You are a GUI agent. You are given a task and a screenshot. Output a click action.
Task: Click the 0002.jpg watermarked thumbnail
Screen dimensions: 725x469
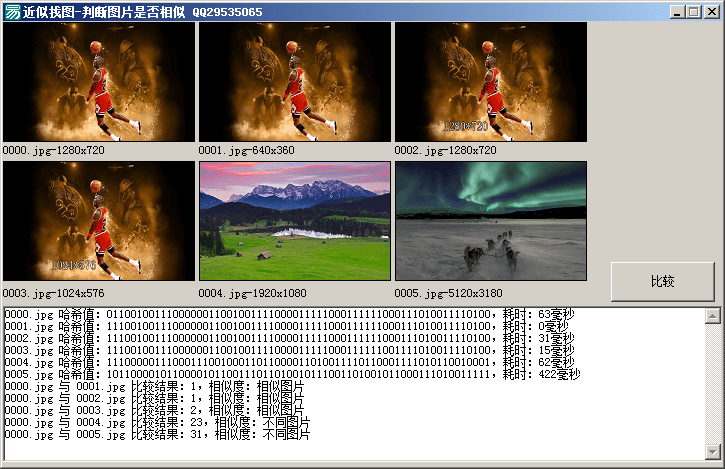coord(490,82)
